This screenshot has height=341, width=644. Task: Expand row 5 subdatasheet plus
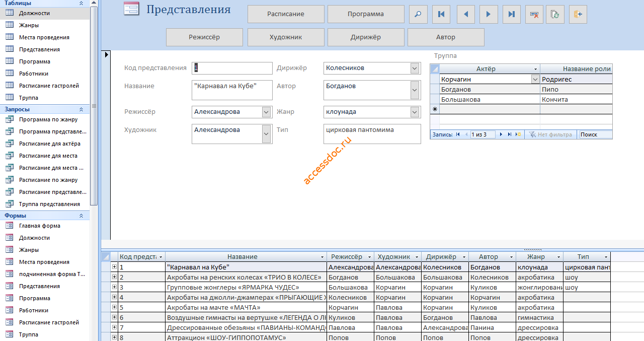click(114, 307)
